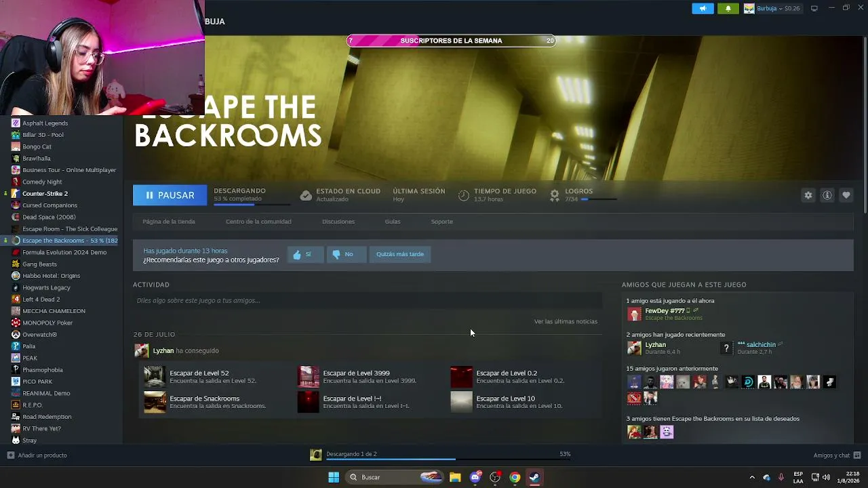Open Google Chrome from the taskbar

[515, 477]
